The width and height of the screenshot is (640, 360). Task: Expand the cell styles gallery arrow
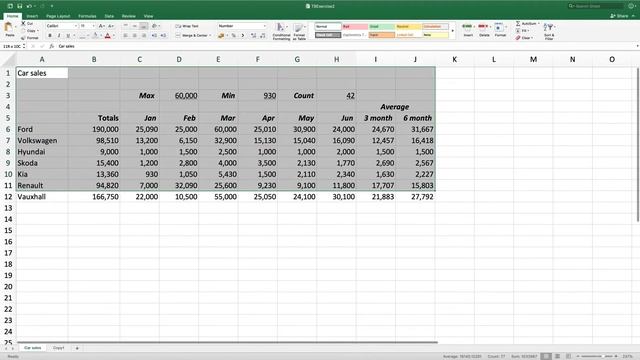coord(452,31)
